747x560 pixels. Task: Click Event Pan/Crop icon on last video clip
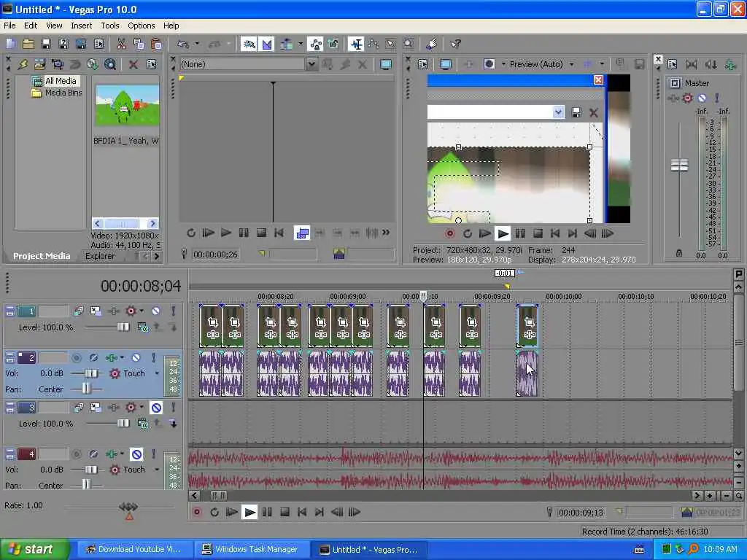530,323
